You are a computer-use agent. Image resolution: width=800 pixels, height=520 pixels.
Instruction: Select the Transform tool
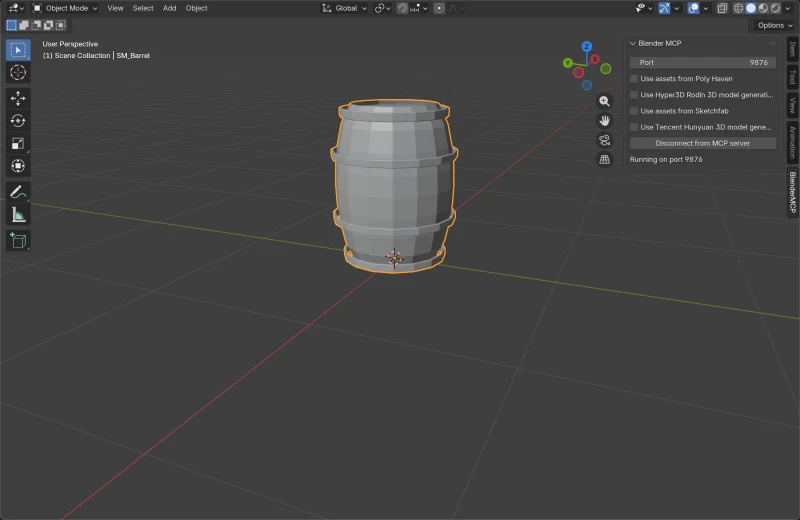point(18,166)
